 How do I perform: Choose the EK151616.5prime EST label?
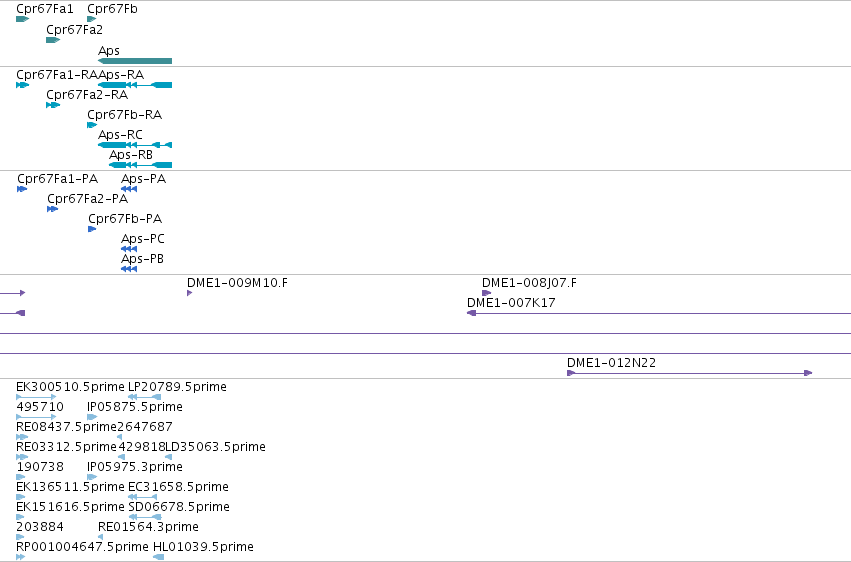pos(70,507)
